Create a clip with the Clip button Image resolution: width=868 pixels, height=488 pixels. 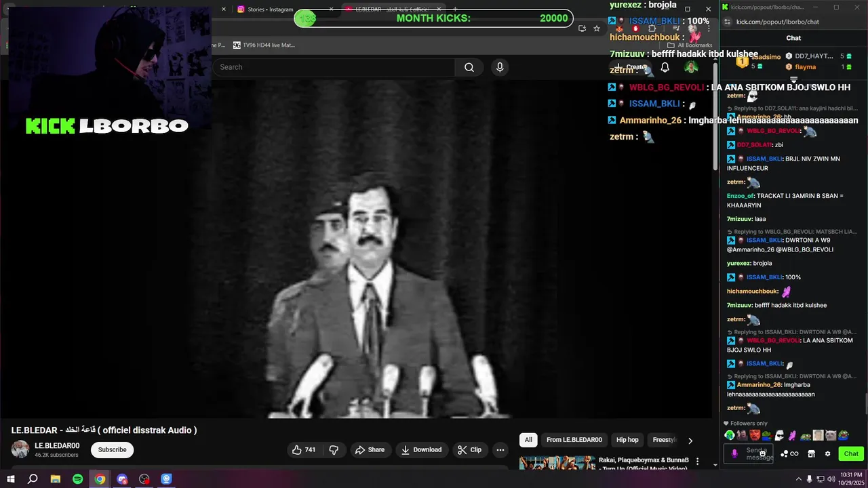469,449
